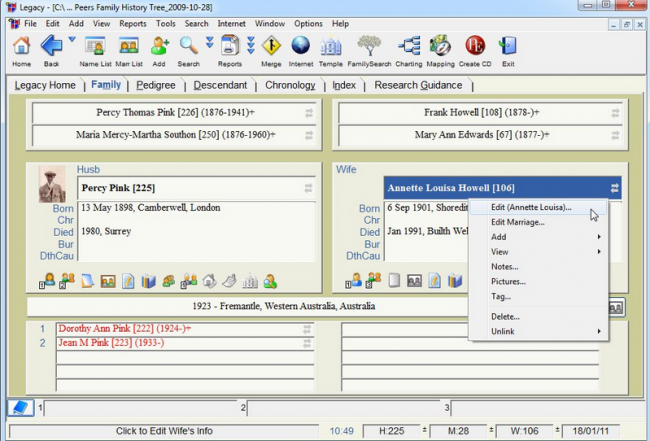Expand the Unlink submenu arrow
Image resolution: width=650 pixels, height=441 pixels.
click(599, 331)
